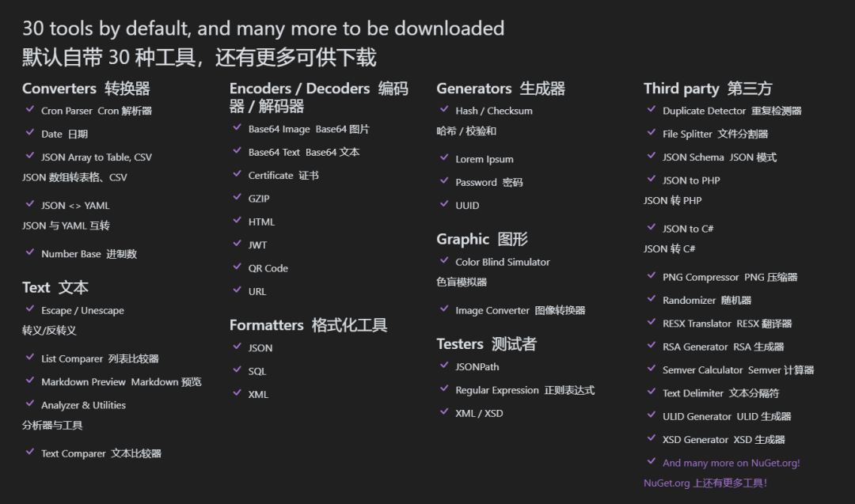This screenshot has width=855, height=504.
Task: Click the checkmark next to Base64 Image
Action: pyautogui.click(x=237, y=127)
